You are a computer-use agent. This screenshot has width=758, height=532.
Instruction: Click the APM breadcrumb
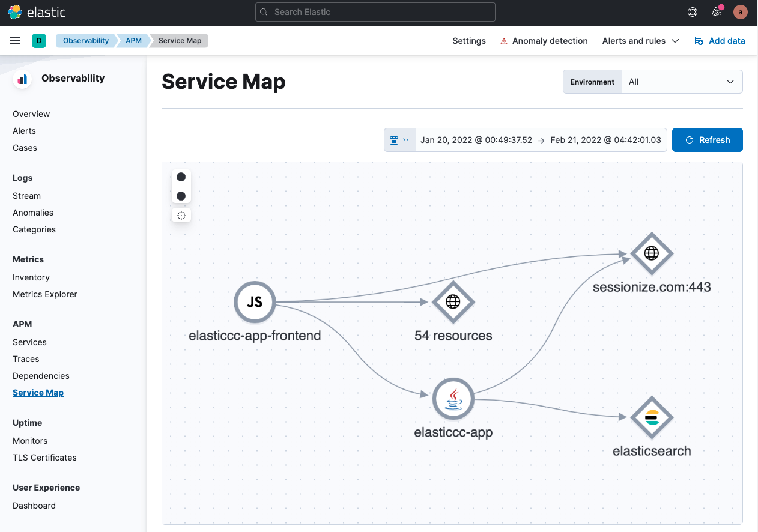click(133, 41)
